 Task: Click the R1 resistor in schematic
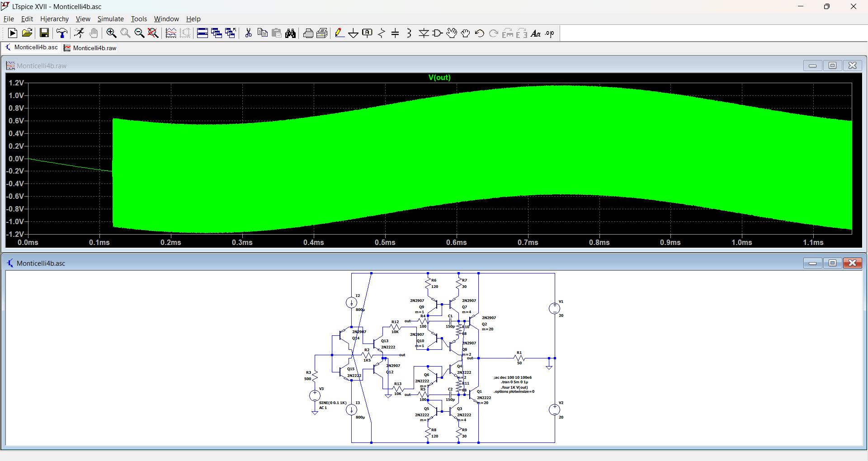pyautogui.click(x=519, y=358)
